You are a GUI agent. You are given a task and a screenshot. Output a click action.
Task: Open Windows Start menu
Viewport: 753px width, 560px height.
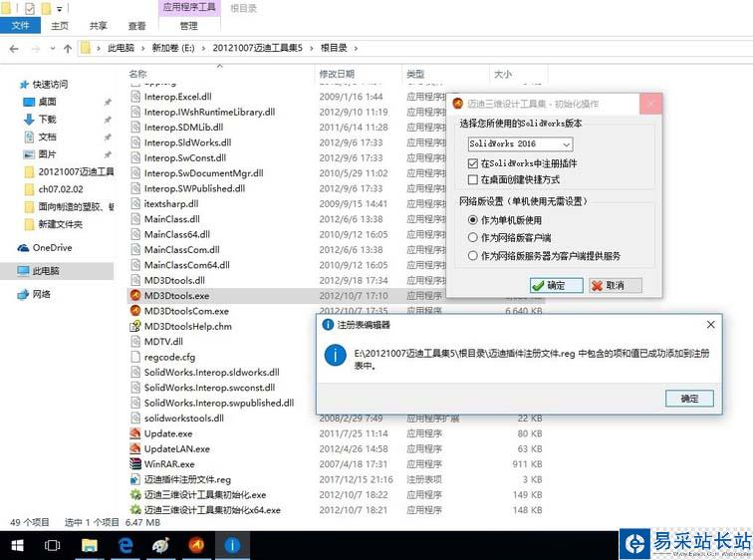tap(17, 546)
